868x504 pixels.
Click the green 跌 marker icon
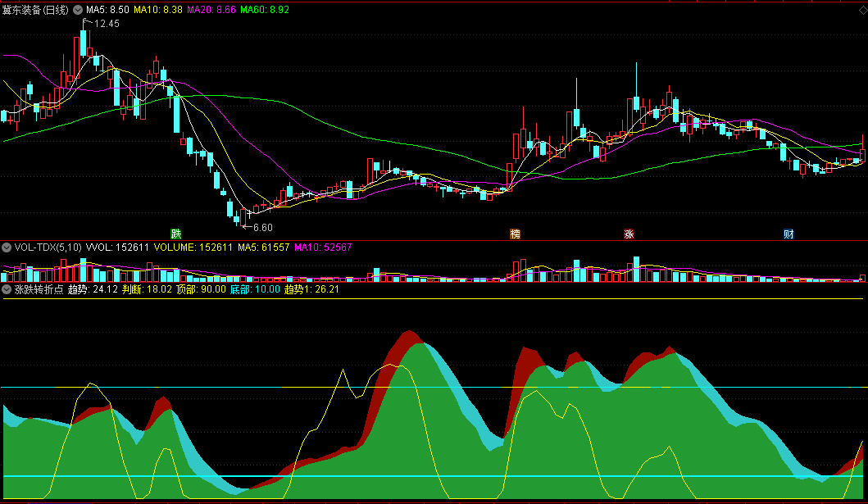coord(176,234)
